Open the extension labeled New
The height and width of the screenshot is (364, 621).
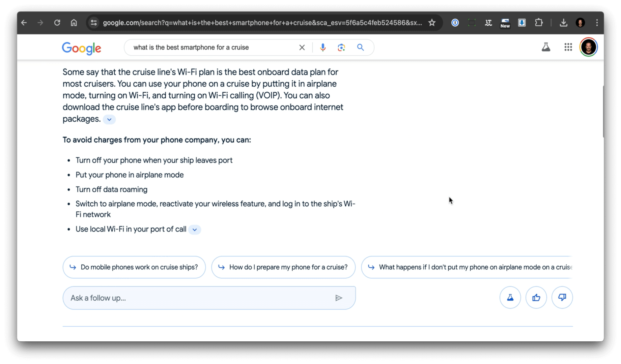505,23
